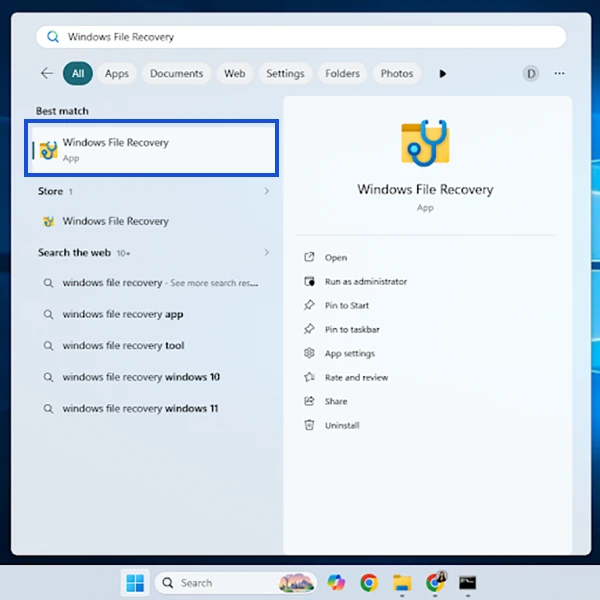Viewport: 600px width, 600px height.
Task: Switch to the Folders filter tab
Action: pyautogui.click(x=342, y=73)
